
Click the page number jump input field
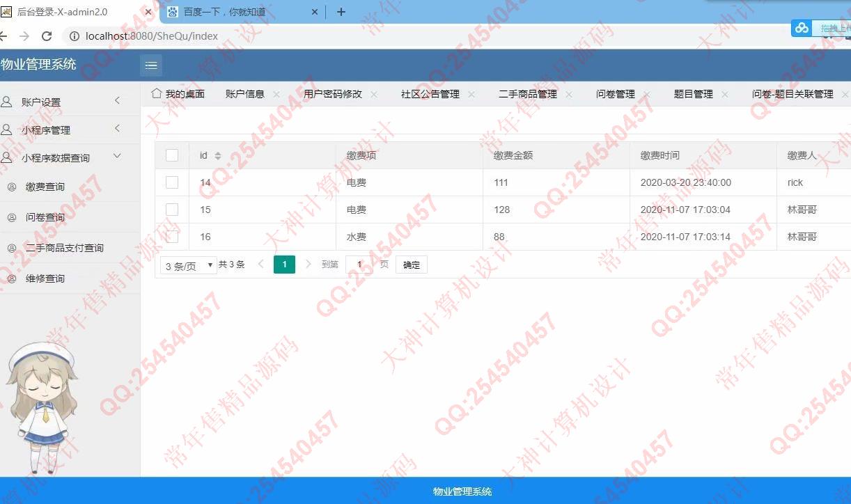tap(359, 265)
